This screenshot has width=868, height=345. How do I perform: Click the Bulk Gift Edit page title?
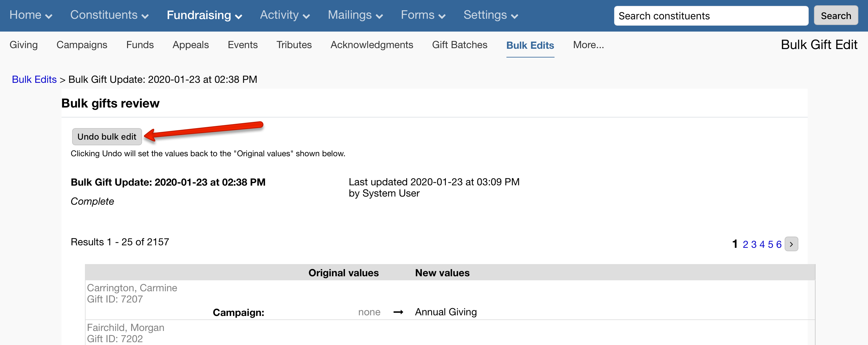(819, 44)
